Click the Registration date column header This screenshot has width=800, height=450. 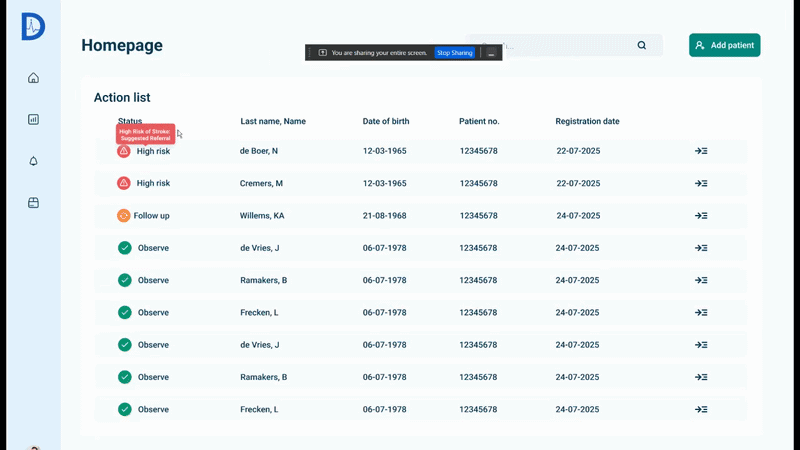click(x=587, y=121)
